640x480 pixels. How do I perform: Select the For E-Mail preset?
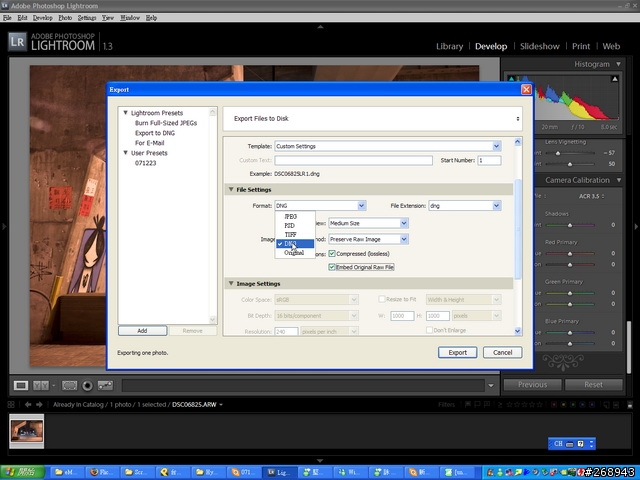[149, 143]
